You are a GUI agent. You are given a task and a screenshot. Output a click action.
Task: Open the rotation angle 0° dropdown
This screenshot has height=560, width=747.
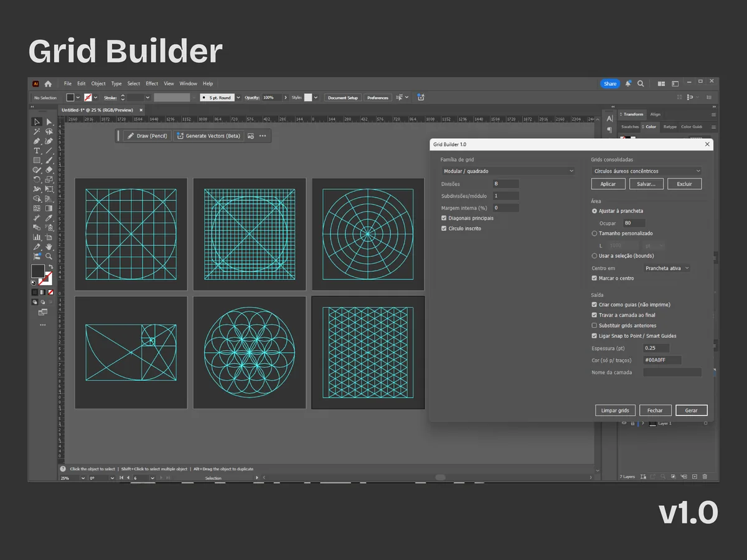(112, 478)
